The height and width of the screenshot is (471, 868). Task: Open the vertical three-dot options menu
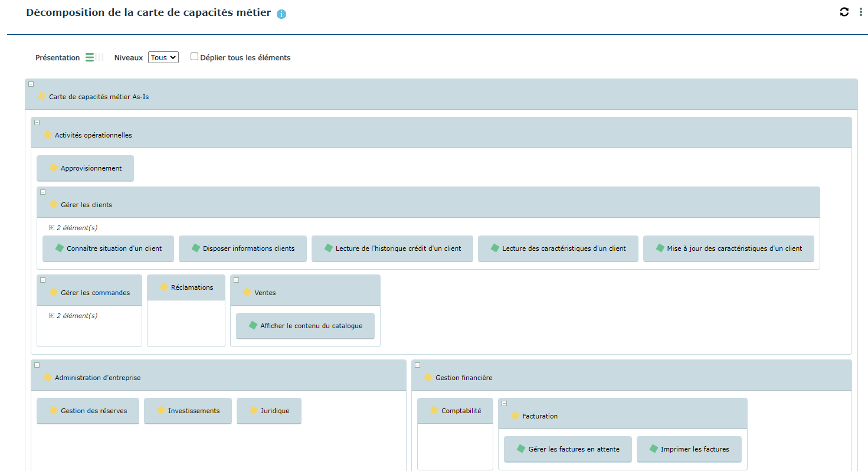click(860, 12)
